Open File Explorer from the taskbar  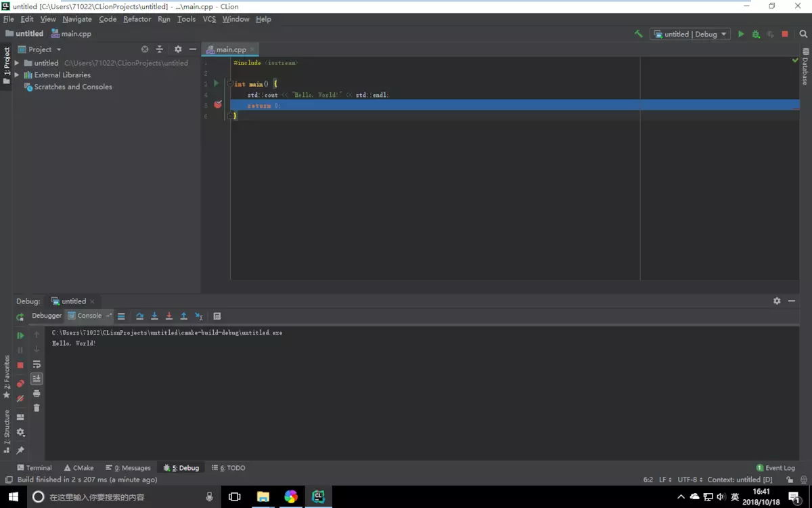coord(263,496)
